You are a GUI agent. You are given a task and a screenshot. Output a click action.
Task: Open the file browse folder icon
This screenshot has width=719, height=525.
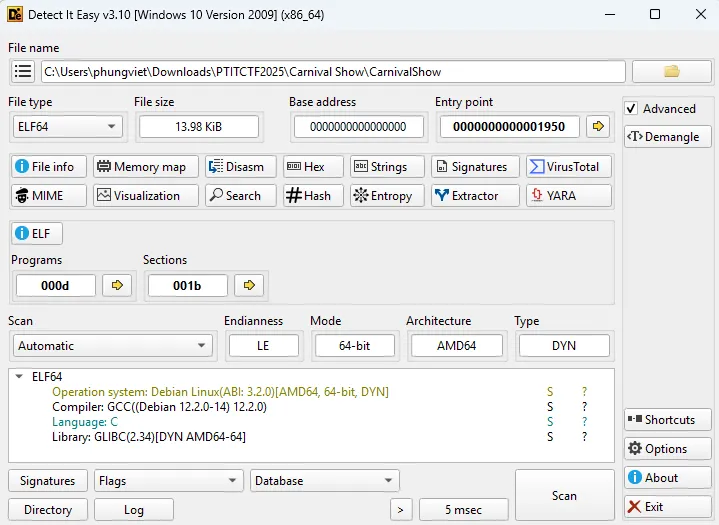[x=671, y=71]
